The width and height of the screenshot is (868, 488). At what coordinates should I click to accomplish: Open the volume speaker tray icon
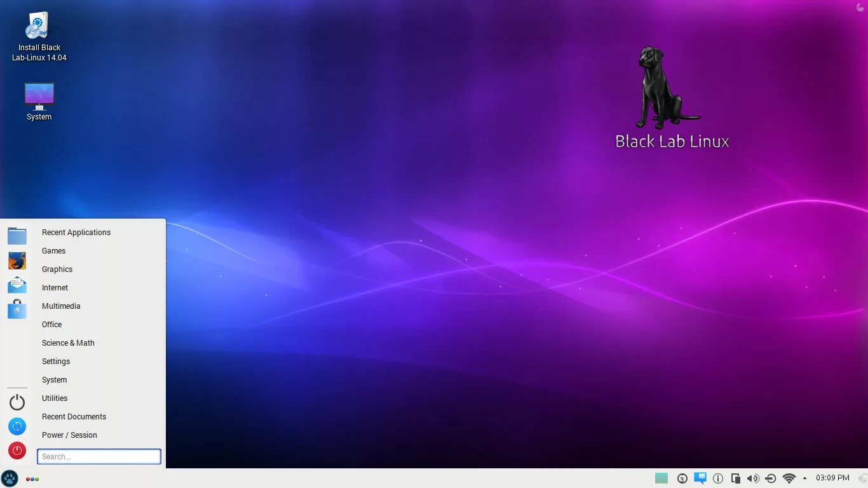pos(753,478)
